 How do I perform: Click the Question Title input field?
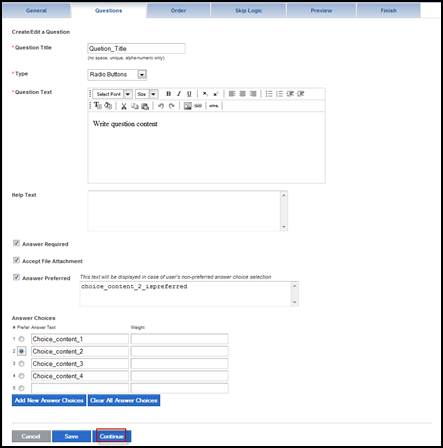point(136,48)
